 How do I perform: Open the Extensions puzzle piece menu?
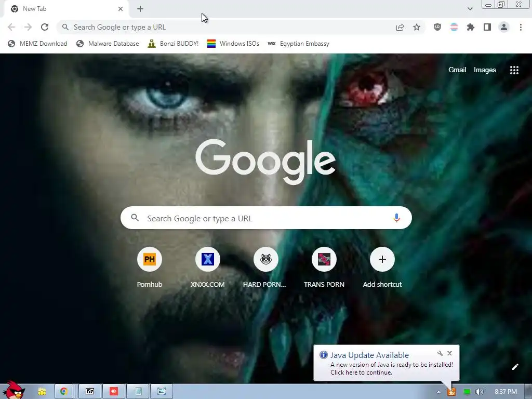(x=471, y=27)
